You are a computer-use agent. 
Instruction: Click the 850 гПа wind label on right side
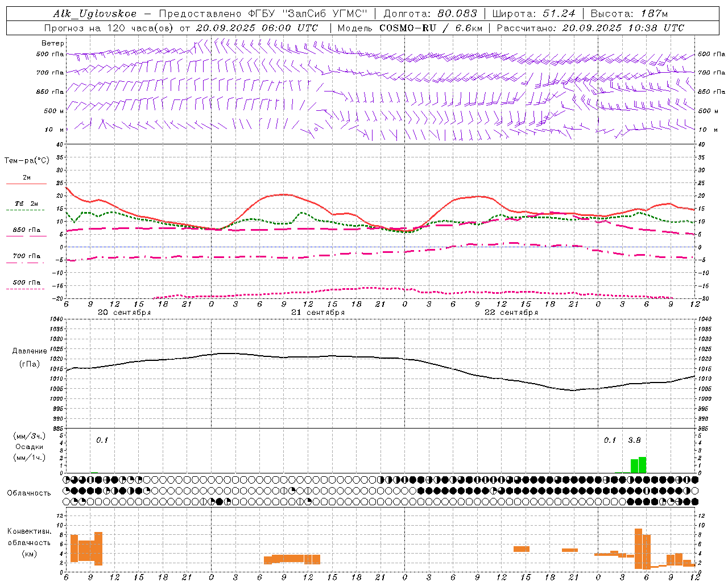tap(712, 92)
